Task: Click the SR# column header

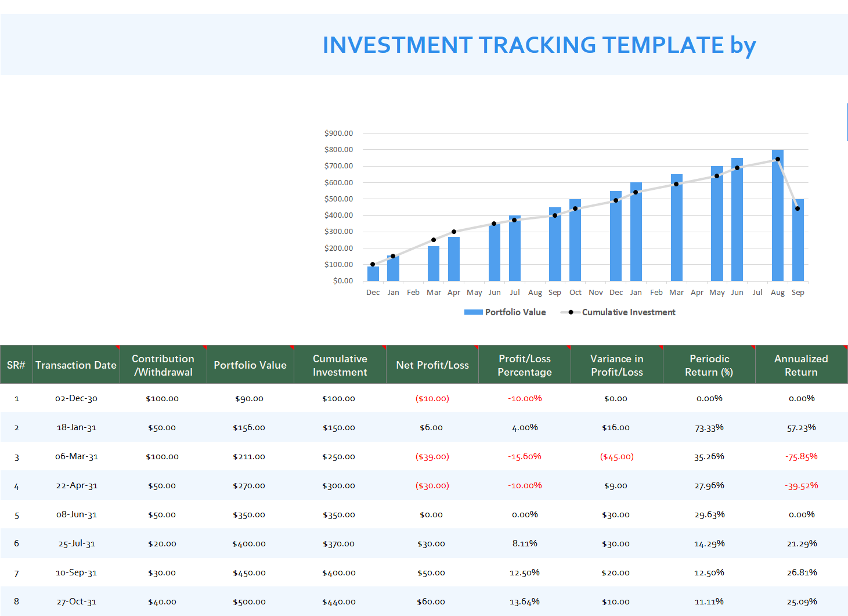Action: (16, 365)
